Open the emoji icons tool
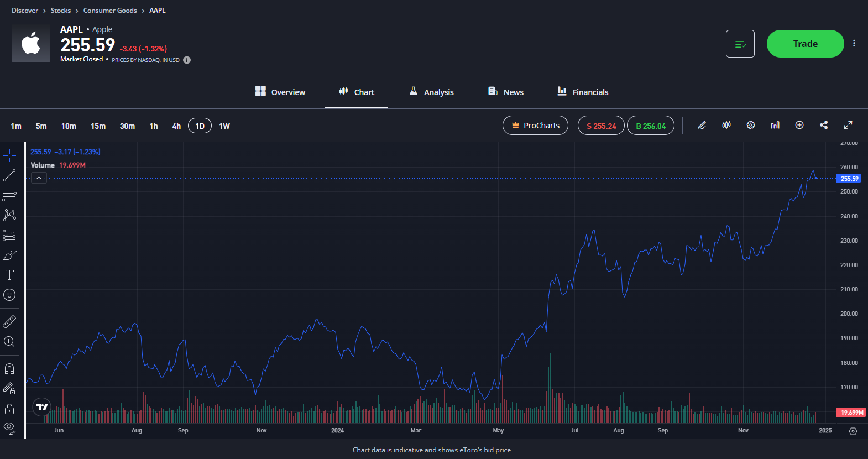The width and height of the screenshot is (868, 459). pos(9,295)
